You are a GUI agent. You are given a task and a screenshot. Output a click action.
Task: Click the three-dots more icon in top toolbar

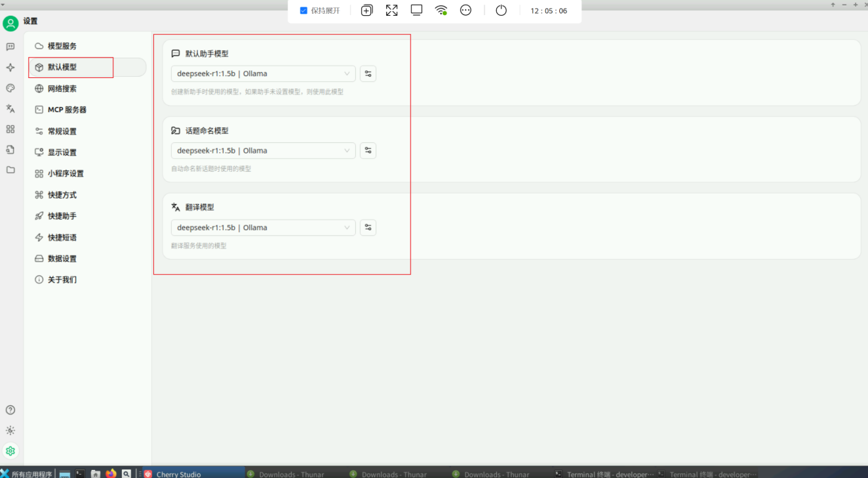point(465,10)
